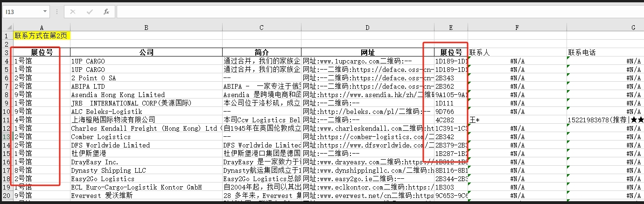Click booth number cell 2B362
Image resolution: width=644 pixels, height=204 pixels.
coord(451,86)
